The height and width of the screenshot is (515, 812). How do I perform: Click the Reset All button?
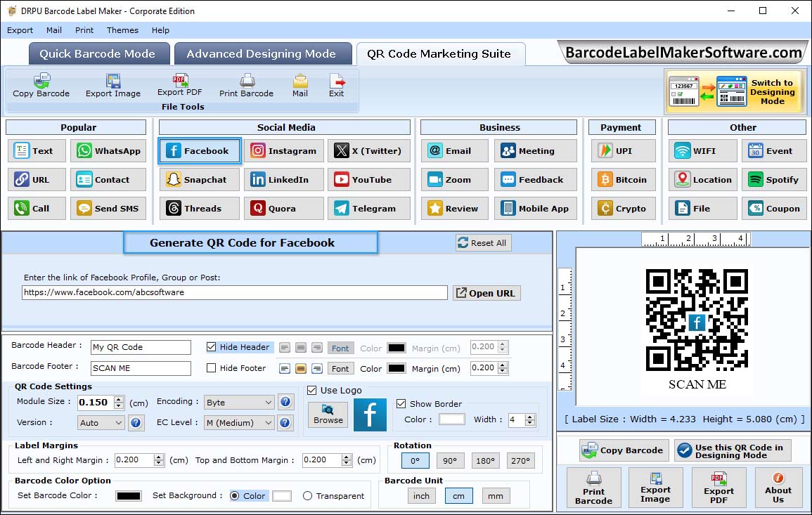[483, 243]
